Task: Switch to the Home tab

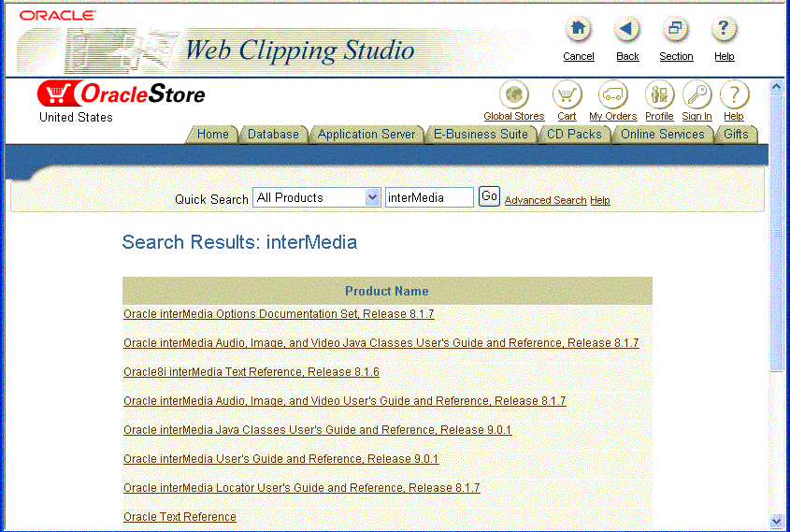Action: [212, 135]
